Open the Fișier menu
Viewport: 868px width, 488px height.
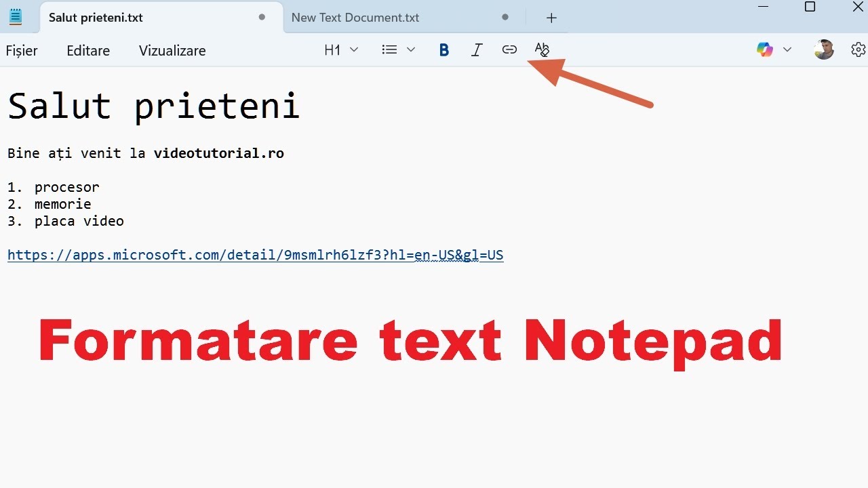point(22,51)
